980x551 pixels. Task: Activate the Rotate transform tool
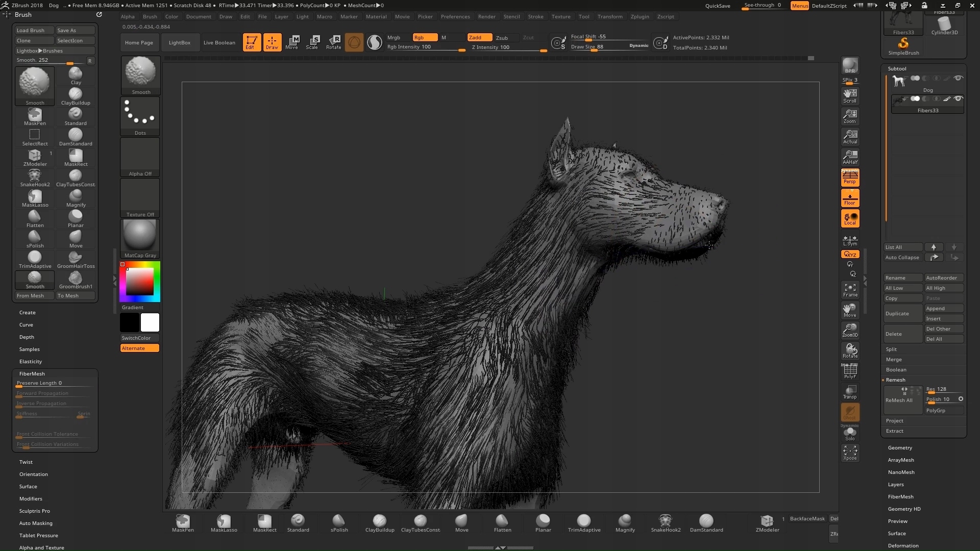coord(333,42)
